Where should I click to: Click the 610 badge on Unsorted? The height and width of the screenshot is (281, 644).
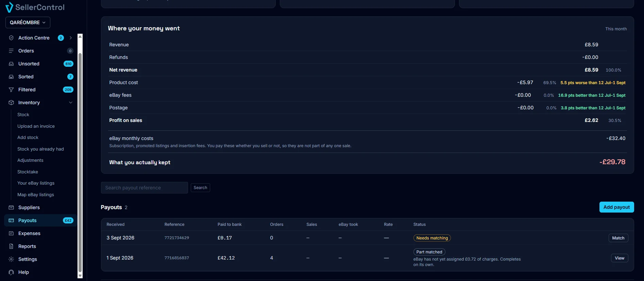pos(68,64)
